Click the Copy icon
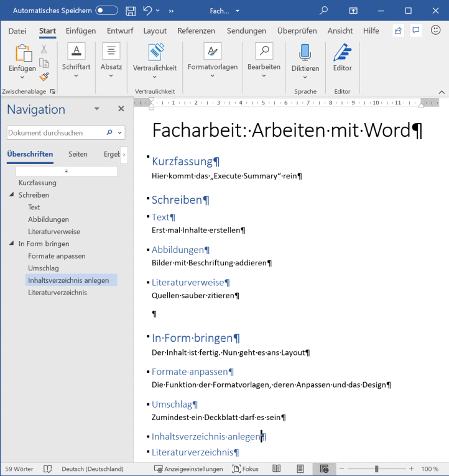Viewport: 449px width, 476px height. [44, 63]
